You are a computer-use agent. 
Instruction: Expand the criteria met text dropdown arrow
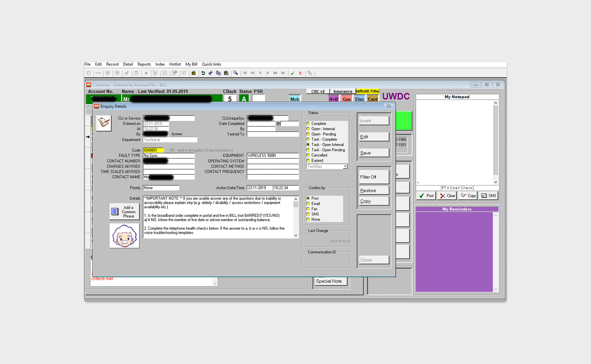point(215,283)
